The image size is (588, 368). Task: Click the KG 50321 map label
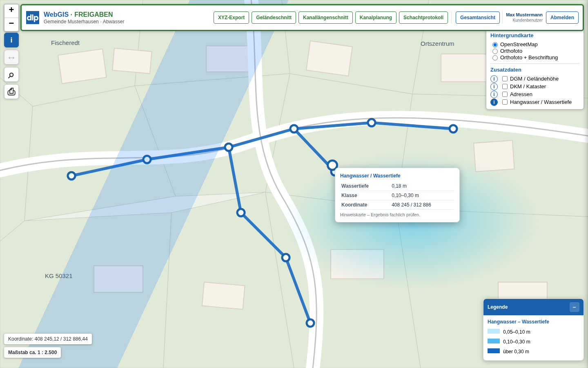59,276
